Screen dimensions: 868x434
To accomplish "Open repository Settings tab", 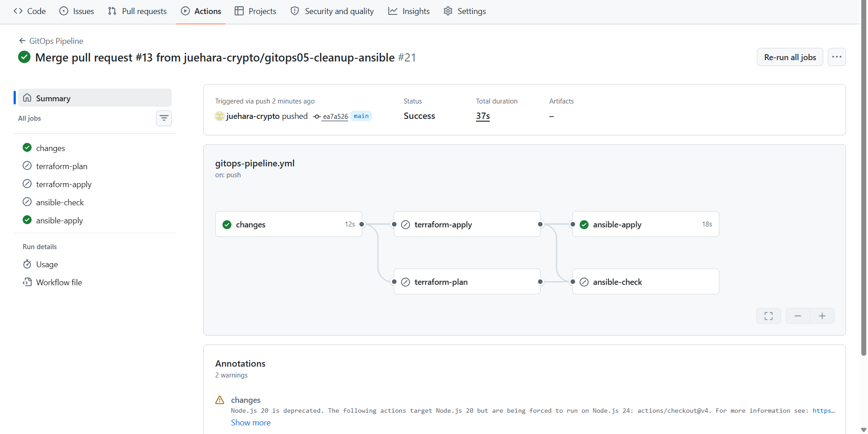I will click(465, 11).
